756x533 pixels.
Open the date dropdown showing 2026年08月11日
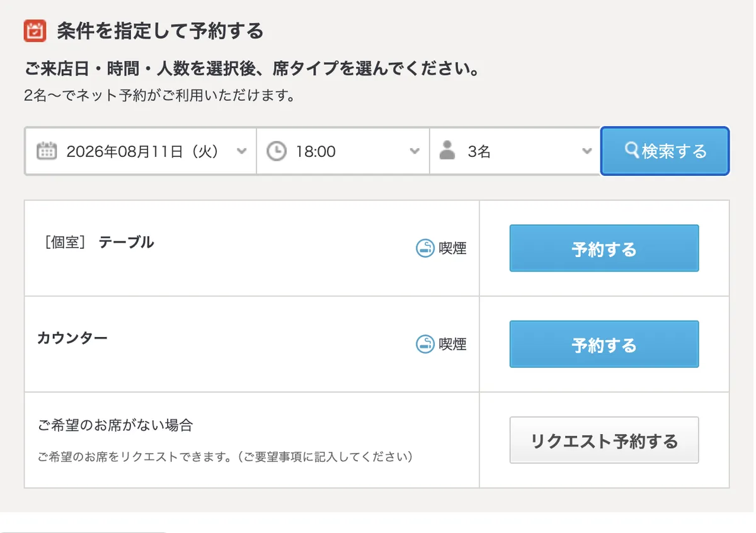pyautogui.click(x=141, y=151)
